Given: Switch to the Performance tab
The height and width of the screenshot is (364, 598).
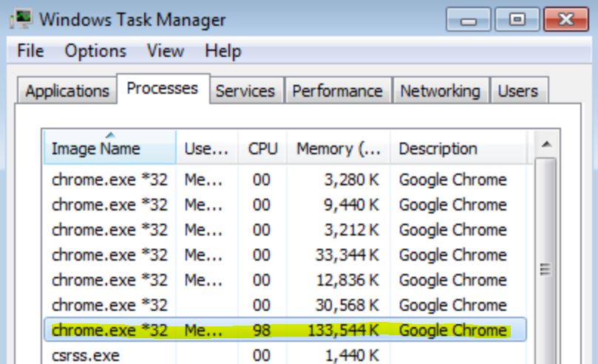Looking at the screenshot, I should (x=338, y=92).
